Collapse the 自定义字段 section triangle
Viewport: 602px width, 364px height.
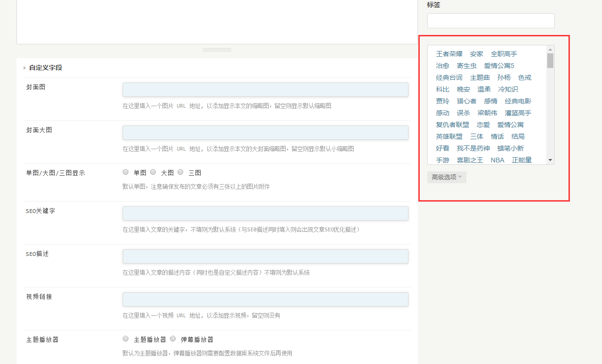point(25,68)
